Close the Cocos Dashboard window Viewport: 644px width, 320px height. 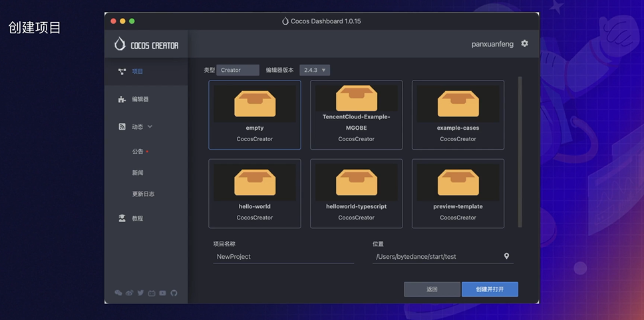[113, 21]
